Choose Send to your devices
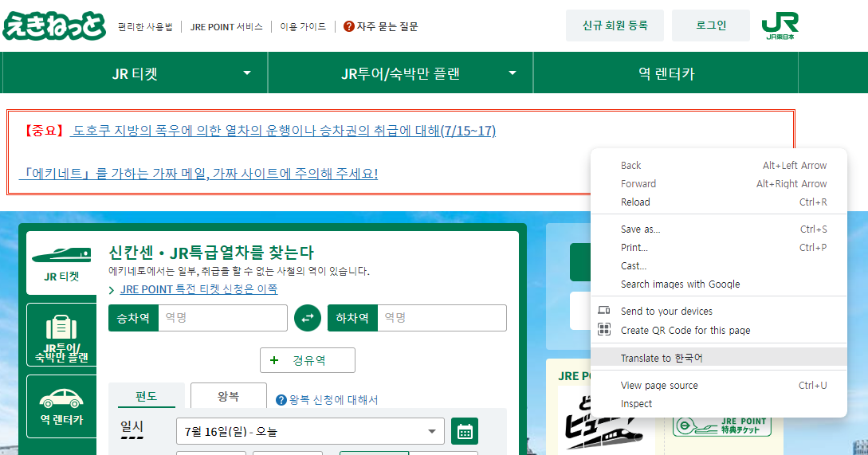The height and width of the screenshot is (455, 868). (x=718, y=311)
